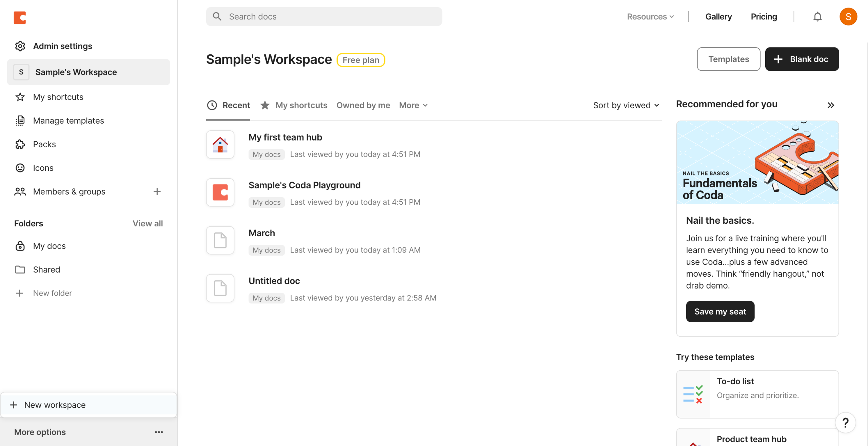Click the Coda logo icon

20,17
